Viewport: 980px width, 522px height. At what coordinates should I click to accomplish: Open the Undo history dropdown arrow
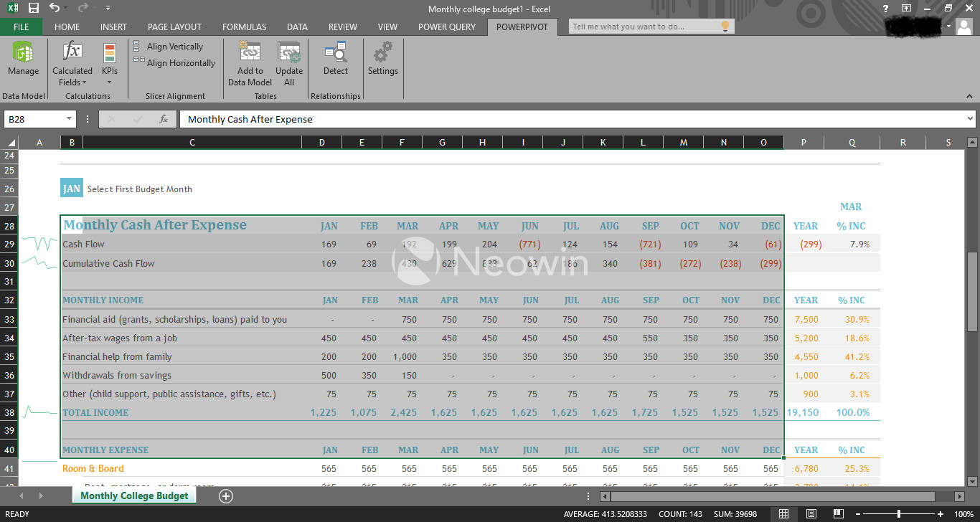[x=67, y=8]
